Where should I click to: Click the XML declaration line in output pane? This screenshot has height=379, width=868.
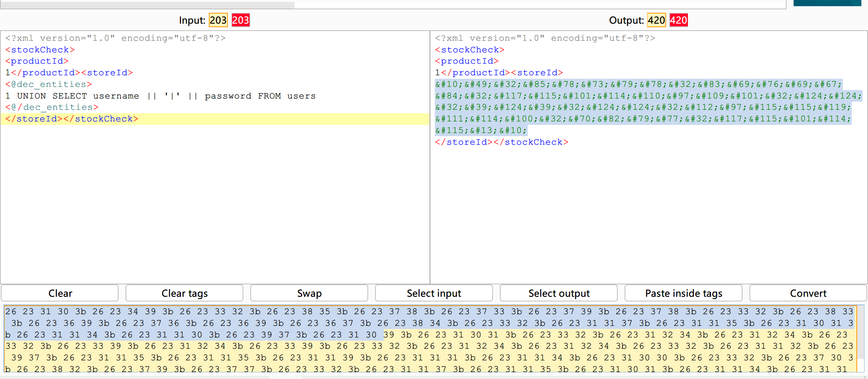coord(545,38)
